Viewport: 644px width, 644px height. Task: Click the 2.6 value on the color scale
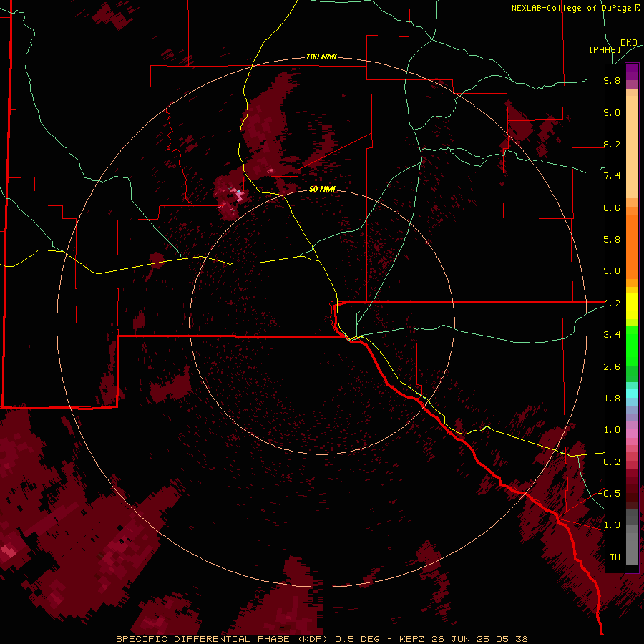pos(612,367)
